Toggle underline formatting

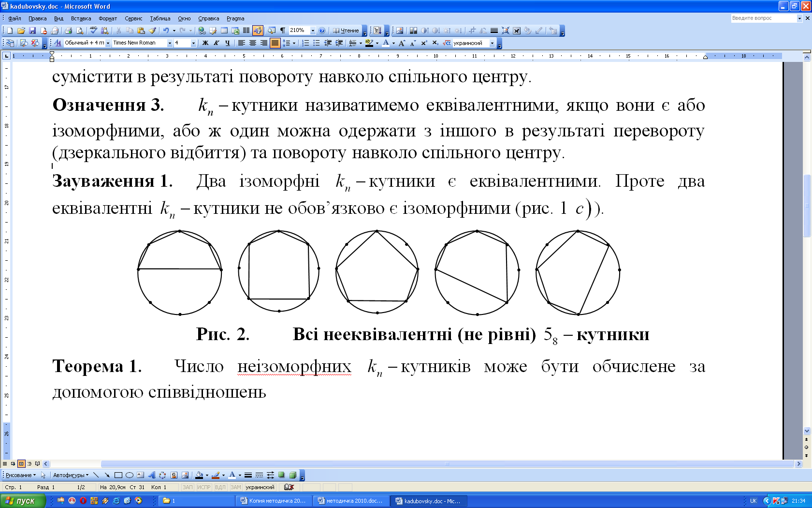pyautogui.click(x=227, y=43)
